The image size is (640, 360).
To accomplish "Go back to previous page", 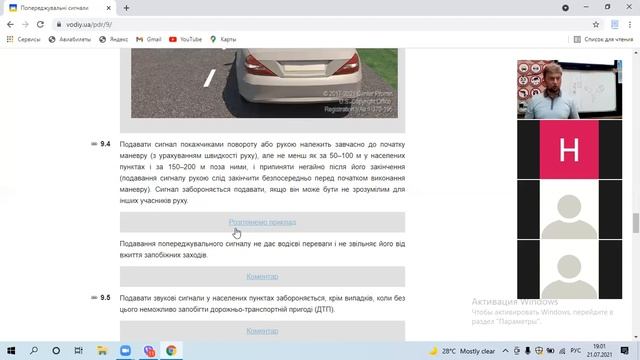I will [10, 24].
